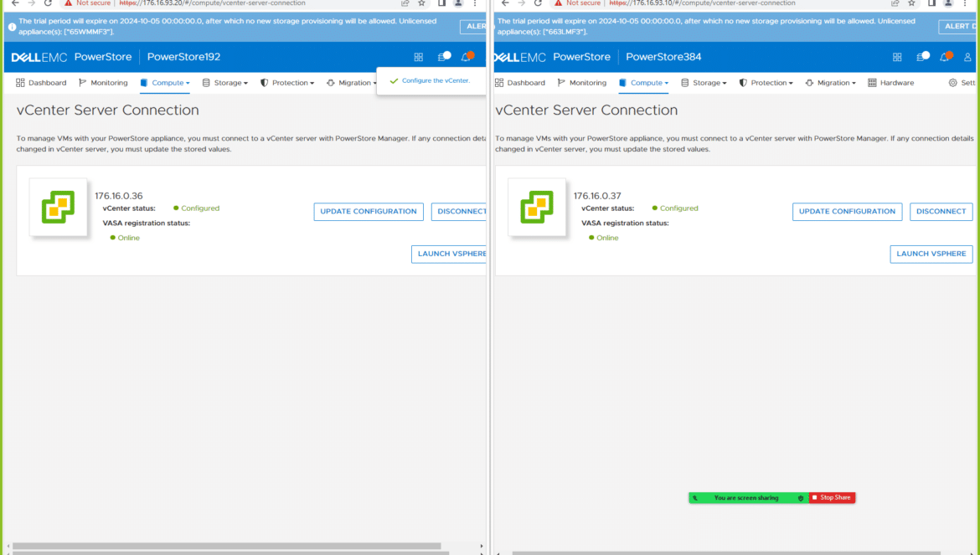Click the Not secure warning in PowerStore384 browser
Screen dimensions: 980x555
pos(577,3)
